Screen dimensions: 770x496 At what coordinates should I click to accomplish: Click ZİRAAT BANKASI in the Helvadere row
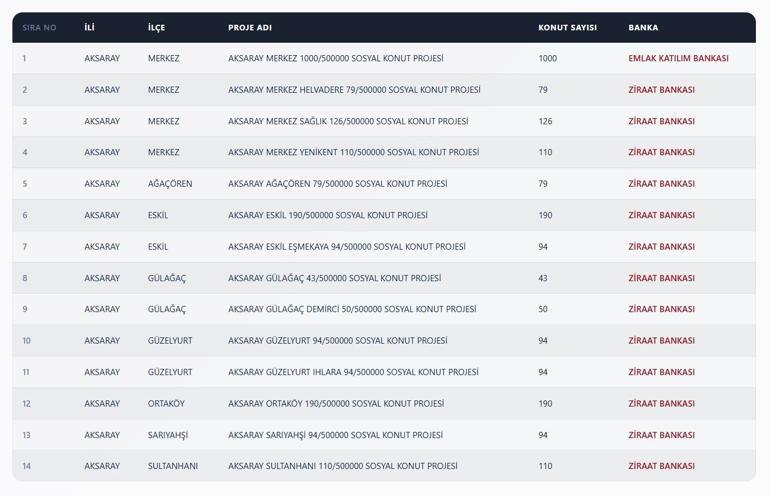tap(661, 90)
